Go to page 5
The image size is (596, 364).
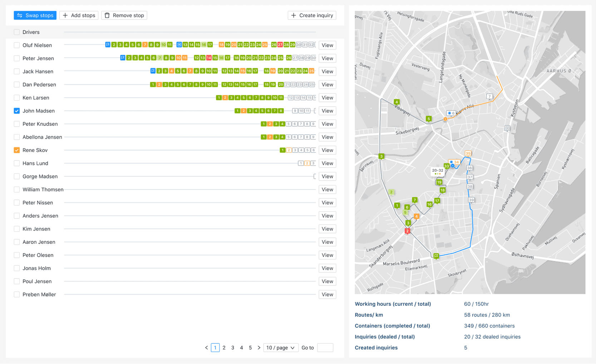[x=250, y=348]
